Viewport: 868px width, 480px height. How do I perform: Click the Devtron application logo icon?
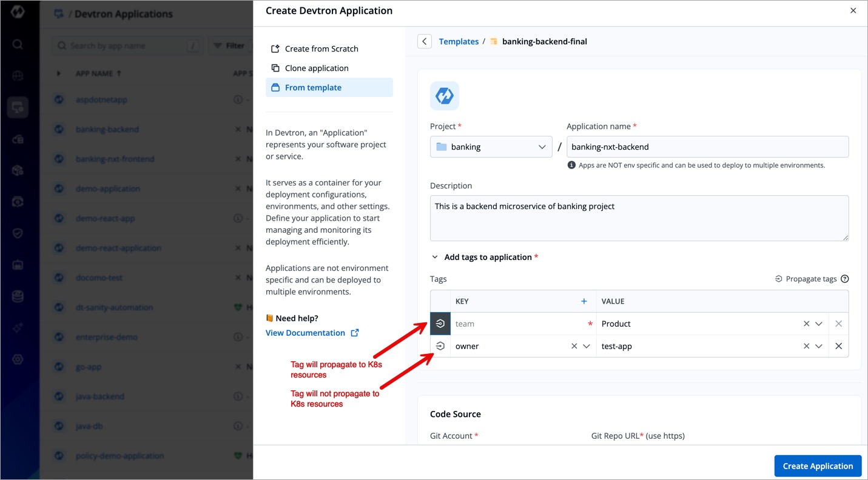click(x=444, y=96)
